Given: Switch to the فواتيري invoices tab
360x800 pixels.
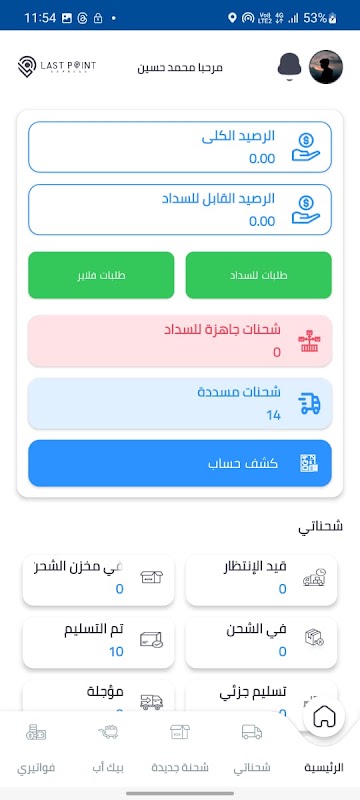Looking at the screenshot, I should (x=36, y=748).
